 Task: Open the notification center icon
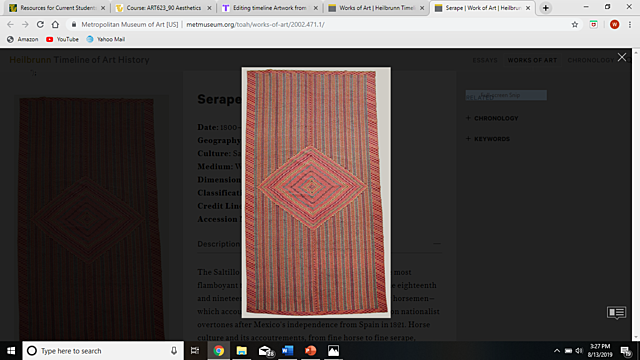(x=626, y=351)
